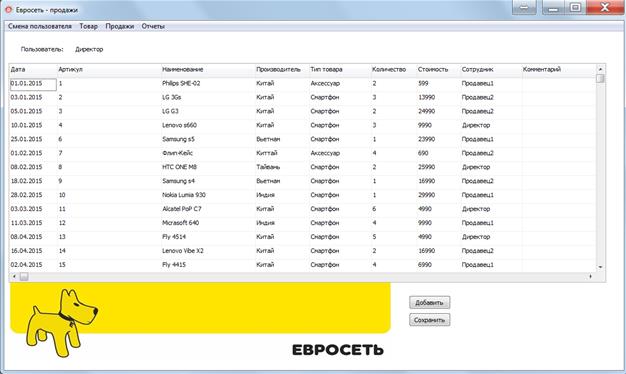The height and width of the screenshot is (374, 626).
Task: Click the horizontal scrollbar left arrow
Action: pyautogui.click(x=14, y=276)
